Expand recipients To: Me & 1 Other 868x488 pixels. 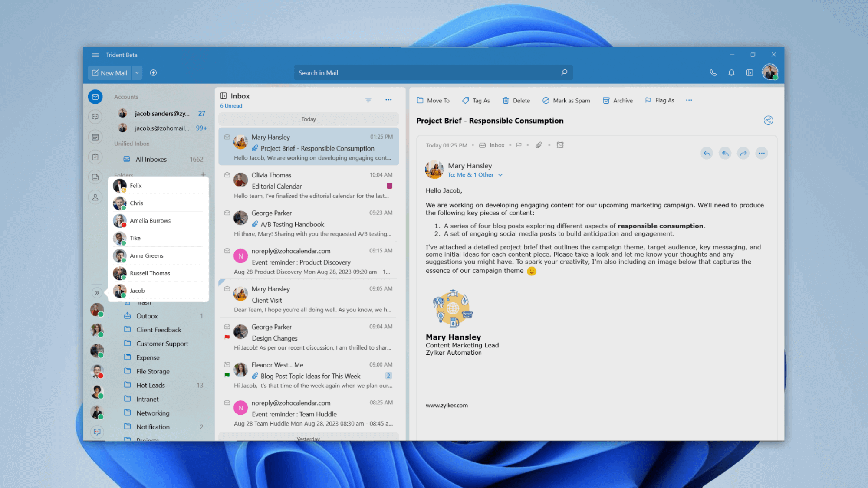coord(475,175)
